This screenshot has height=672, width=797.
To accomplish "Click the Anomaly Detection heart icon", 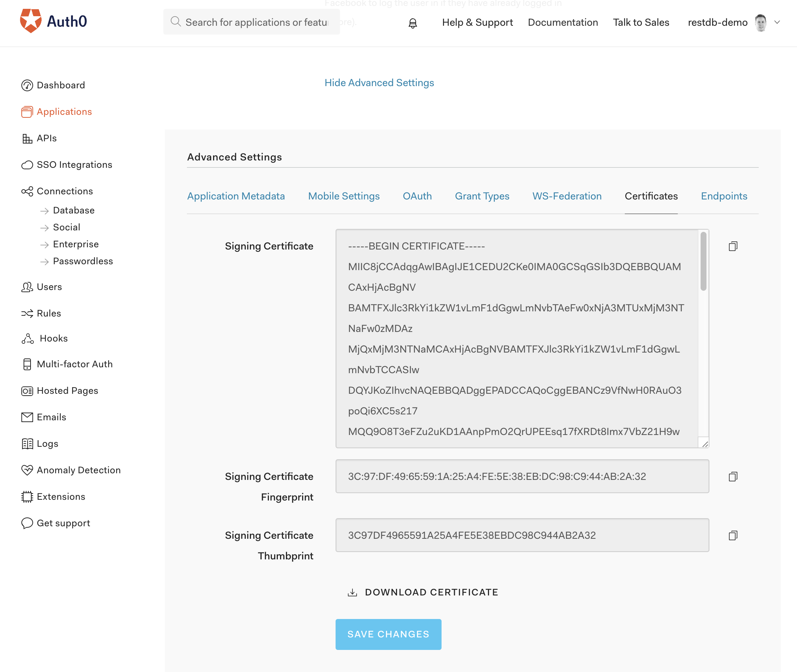I will tap(27, 470).
